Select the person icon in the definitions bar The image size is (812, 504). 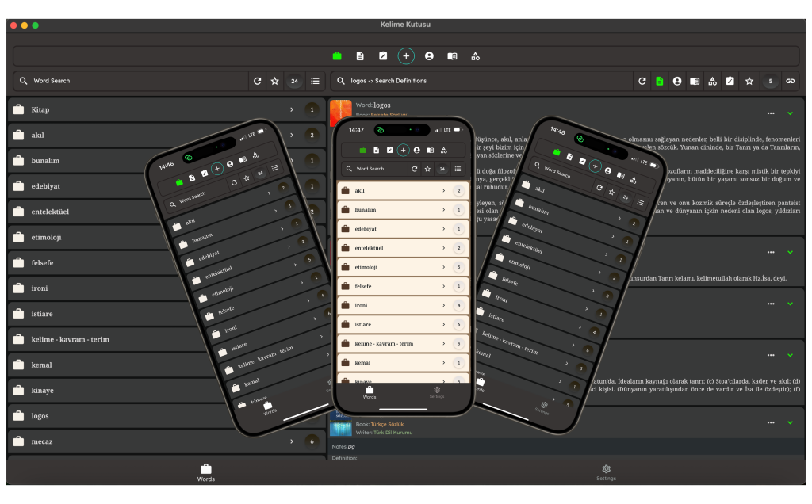(x=677, y=81)
